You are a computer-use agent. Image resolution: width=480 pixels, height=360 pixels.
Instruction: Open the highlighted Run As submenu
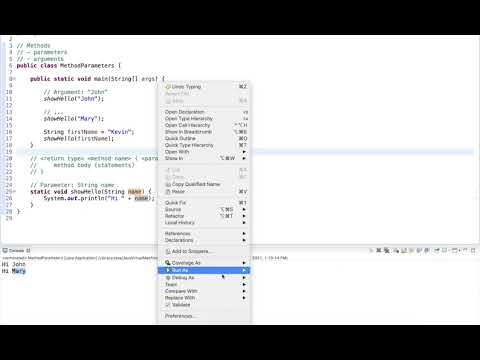point(204,270)
